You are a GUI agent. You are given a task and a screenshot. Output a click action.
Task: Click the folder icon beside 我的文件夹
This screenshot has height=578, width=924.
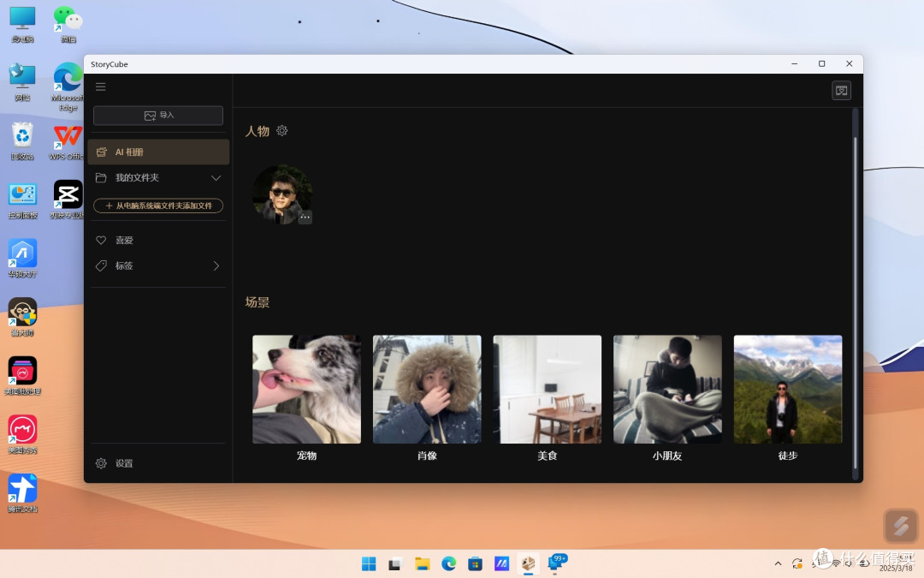(x=101, y=177)
